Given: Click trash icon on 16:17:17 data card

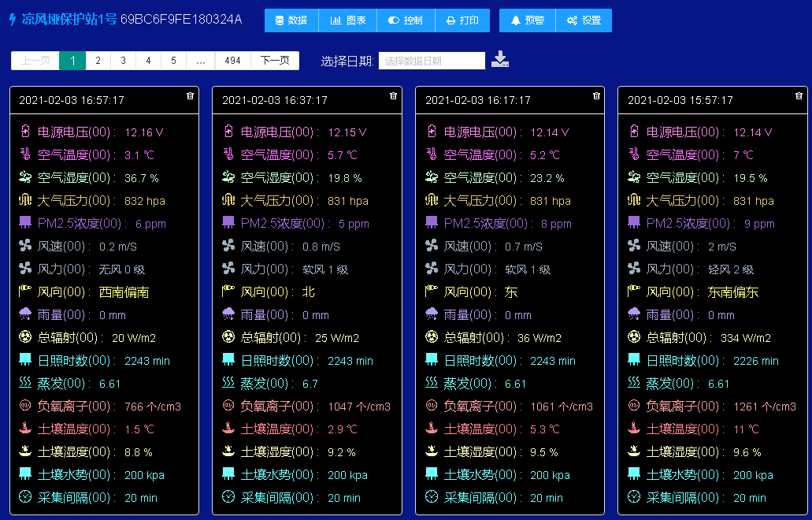Looking at the screenshot, I should point(596,95).
